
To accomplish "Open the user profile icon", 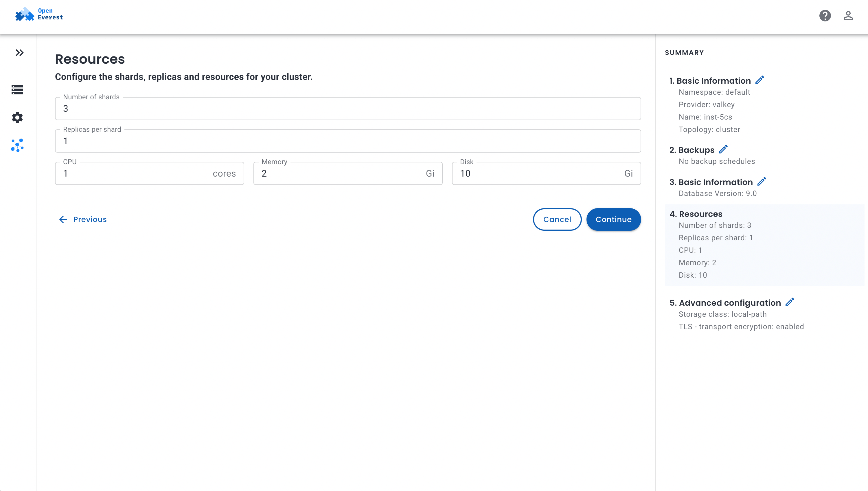I will point(848,16).
